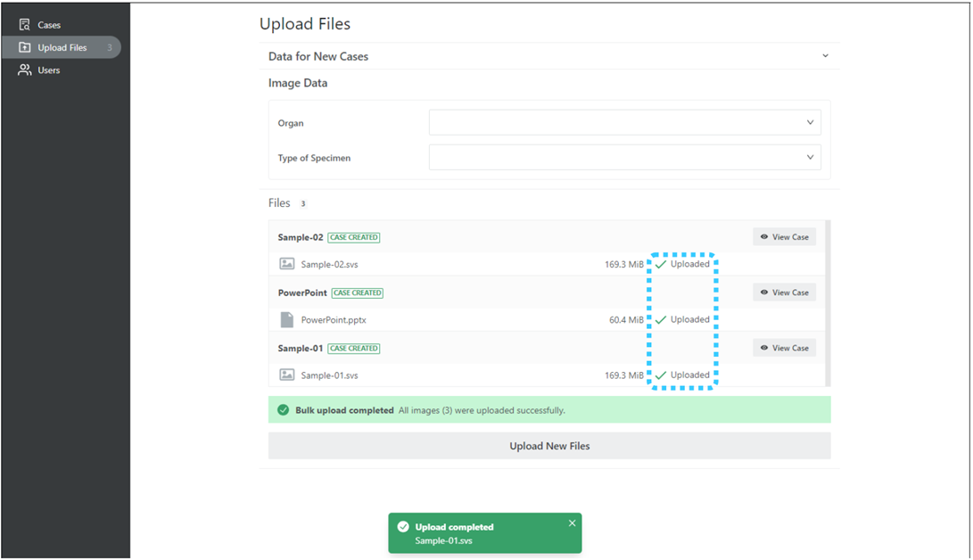Click the Sample-01 case heading
The height and width of the screenshot is (560, 973).
301,348
